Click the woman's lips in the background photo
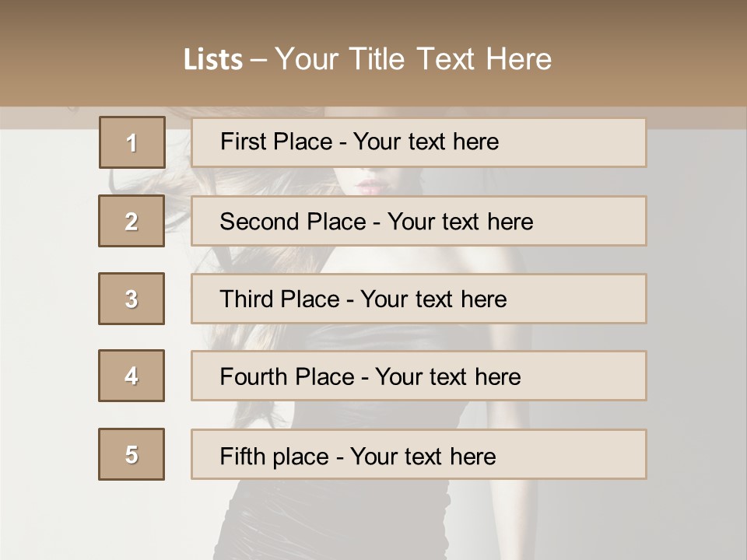 (371, 186)
